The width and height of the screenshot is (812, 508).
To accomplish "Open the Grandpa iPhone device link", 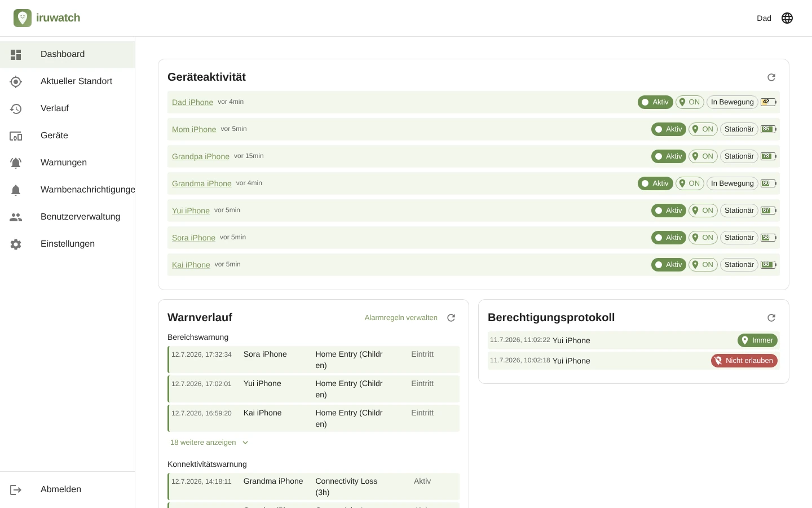I will [201, 156].
